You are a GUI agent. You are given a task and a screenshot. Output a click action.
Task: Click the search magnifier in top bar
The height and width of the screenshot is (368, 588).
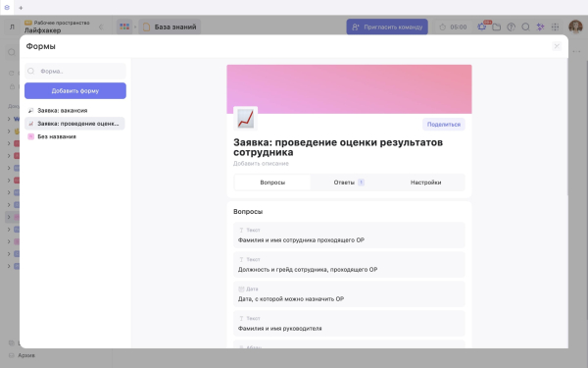(525, 27)
